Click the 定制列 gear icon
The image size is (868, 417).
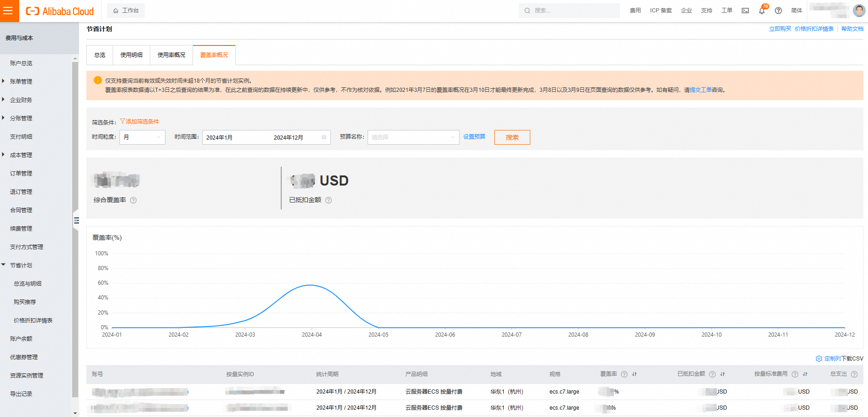pos(819,359)
